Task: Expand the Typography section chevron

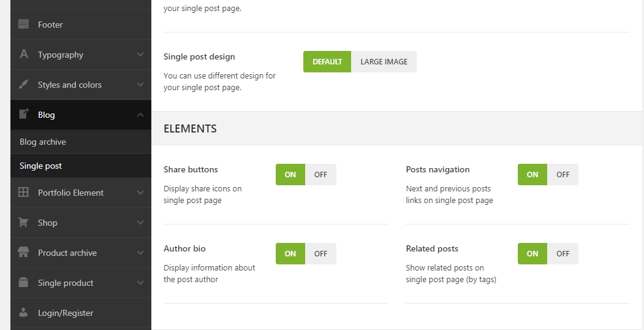Action: pos(140,55)
